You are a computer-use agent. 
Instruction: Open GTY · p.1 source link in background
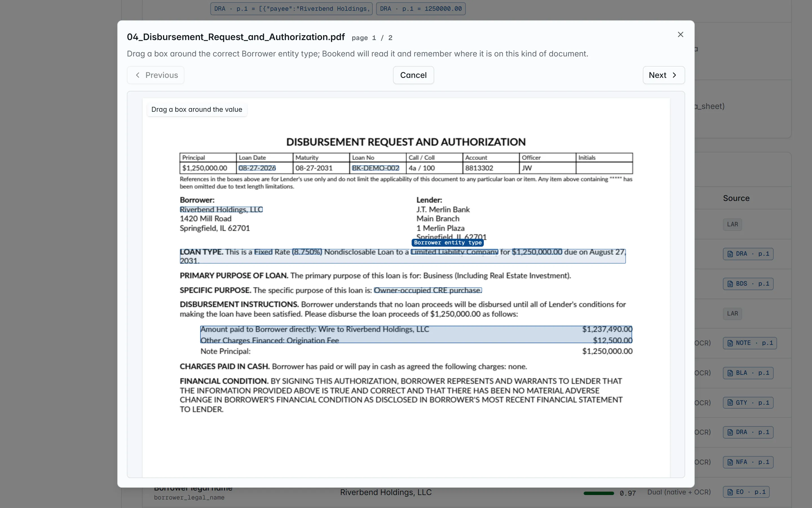[x=748, y=402]
